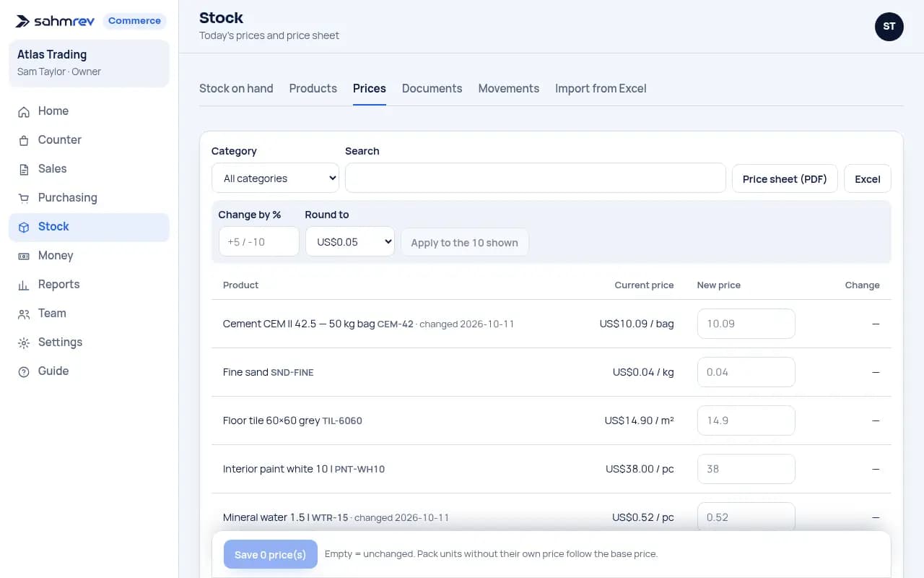The height and width of the screenshot is (578, 924).
Task: Expand the All categories dropdown
Action: click(275, 178)
